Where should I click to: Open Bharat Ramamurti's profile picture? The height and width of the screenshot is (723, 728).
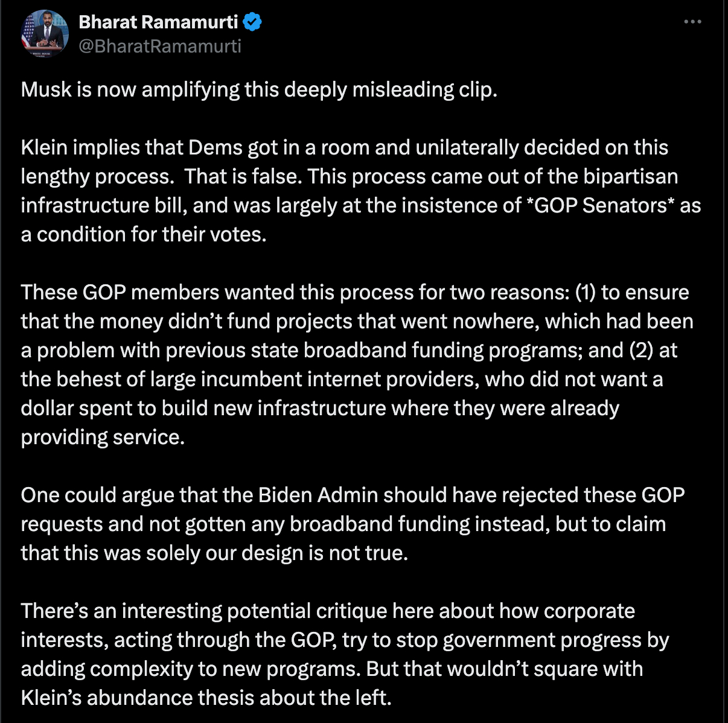click(x=43, y=33)
